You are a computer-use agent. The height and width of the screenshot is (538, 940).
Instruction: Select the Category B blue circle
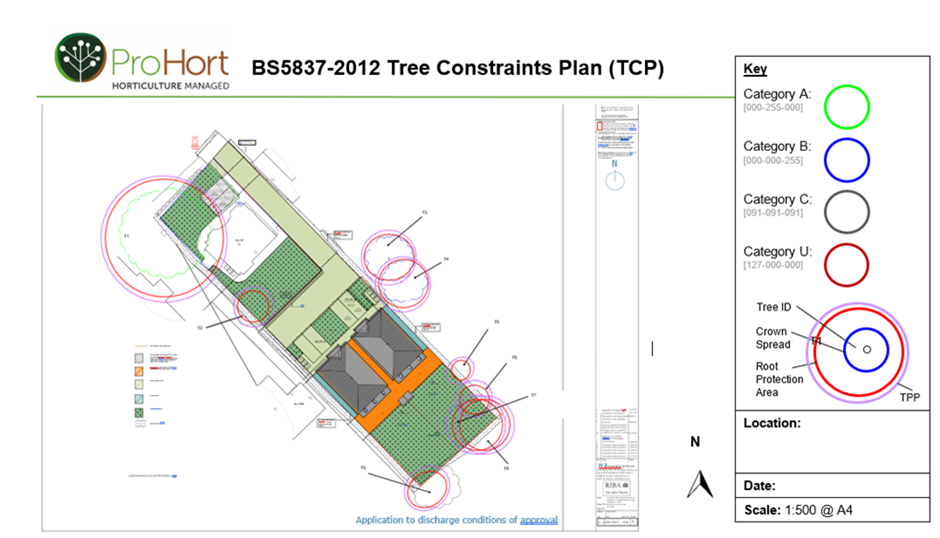coord(845,156)
